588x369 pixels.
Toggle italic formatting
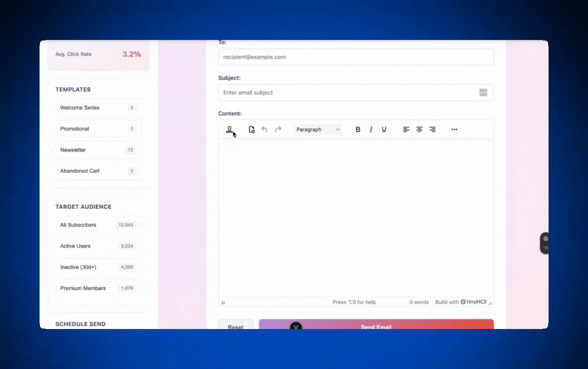pos(371,130)
